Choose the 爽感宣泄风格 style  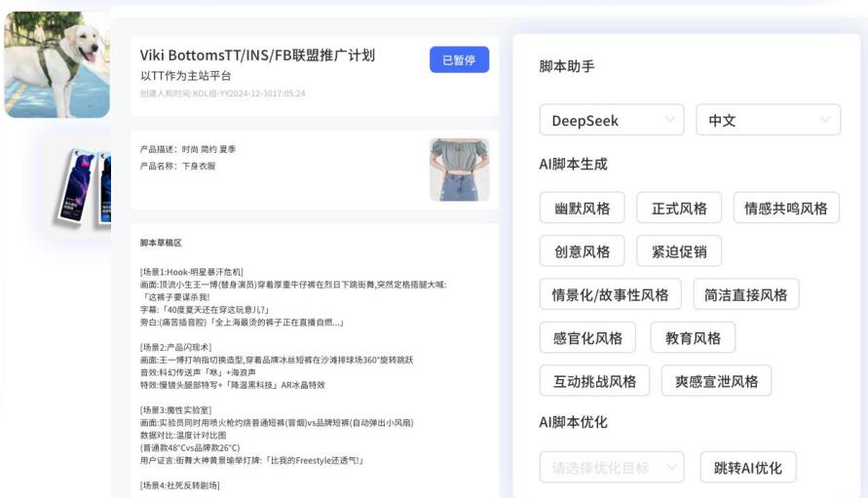coord(716,381)
